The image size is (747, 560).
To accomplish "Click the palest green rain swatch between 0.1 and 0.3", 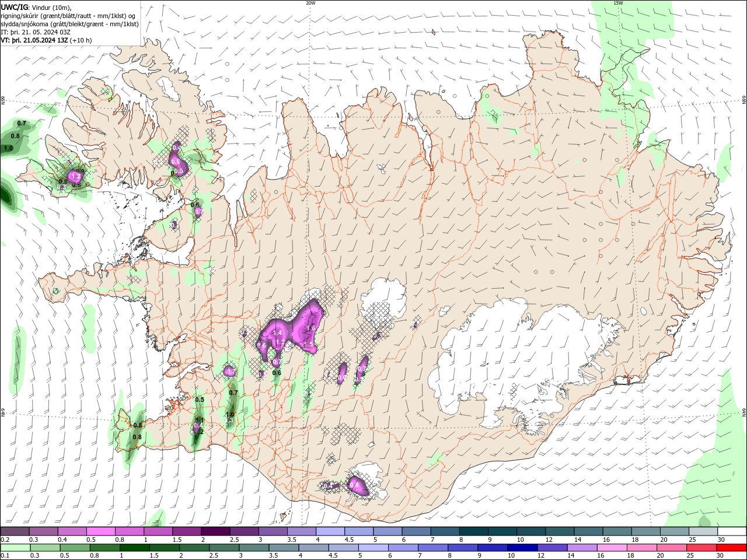I will [x=16, y=548].
